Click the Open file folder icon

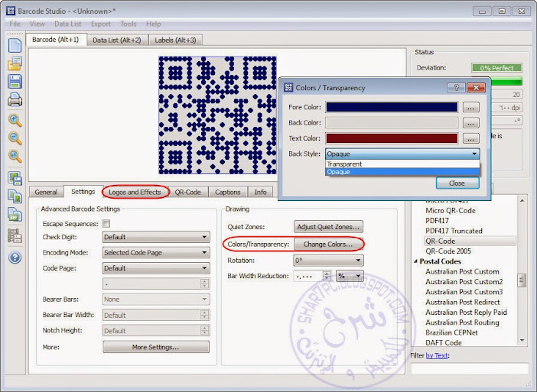pyautogui.click(x=15, y=63)
